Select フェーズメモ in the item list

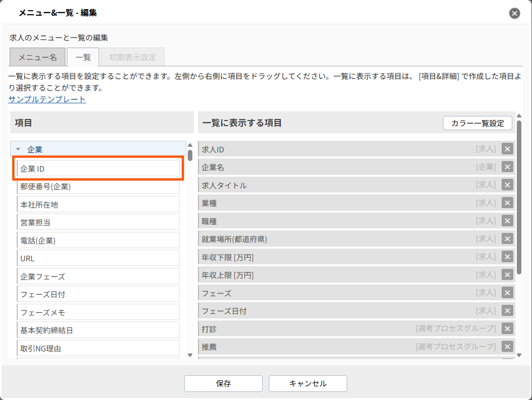point(98,312)
